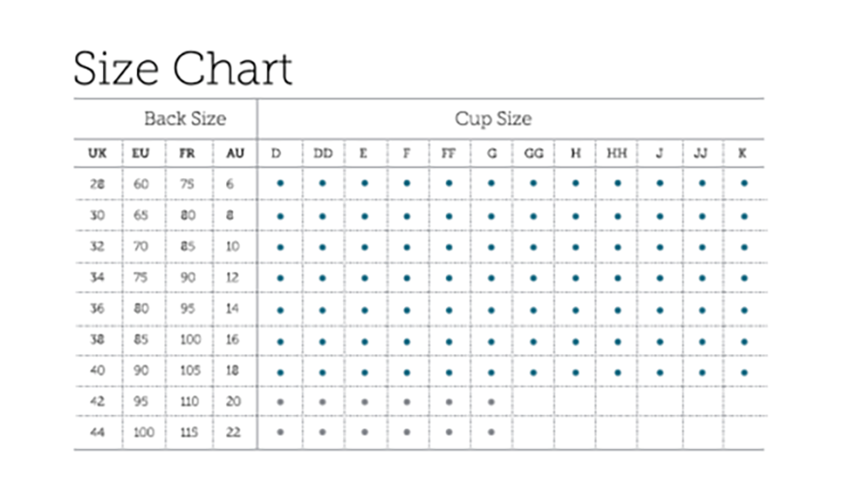Click the dot for UK 36, cup HH
This screenshot has width=857, height=504.
coord(617,310)
